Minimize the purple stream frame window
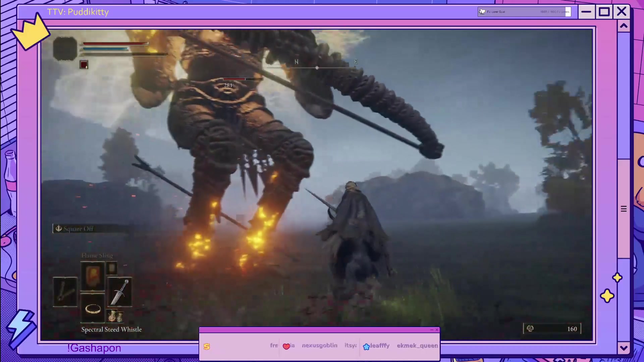Viewport: 644px width, 362px height. (x=586, y=12)
